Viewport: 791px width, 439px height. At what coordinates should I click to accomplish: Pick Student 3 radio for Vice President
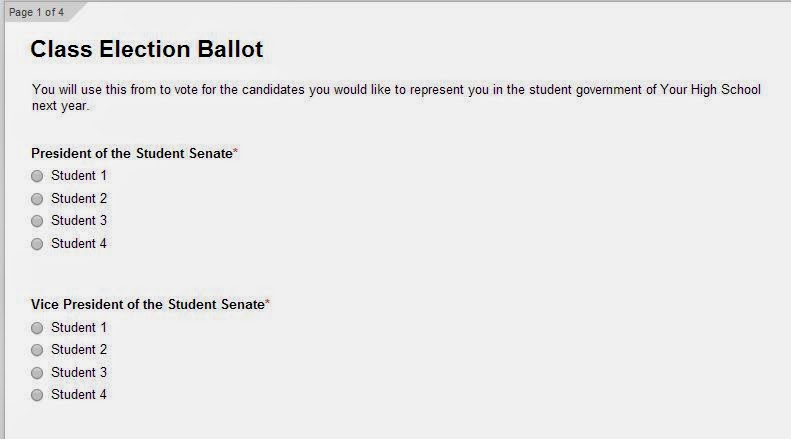(x=37, y=373)
